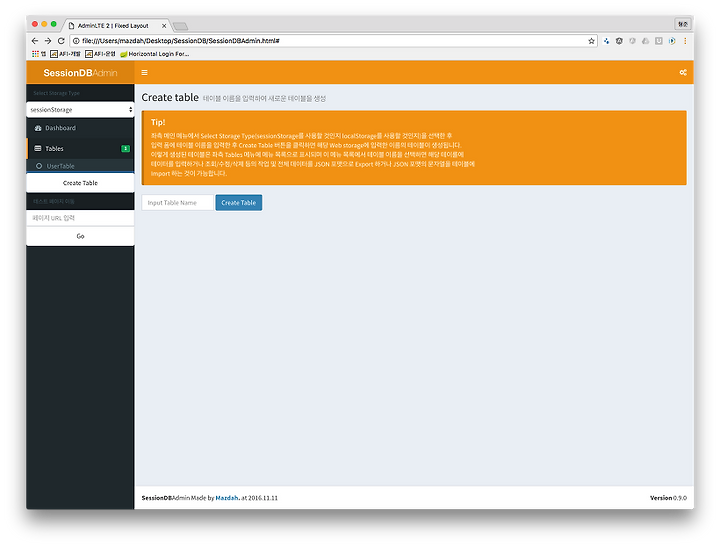Open Chrome's three-dot menu
The width and height of the screenshot is (720, 547).
click(685, 41)
